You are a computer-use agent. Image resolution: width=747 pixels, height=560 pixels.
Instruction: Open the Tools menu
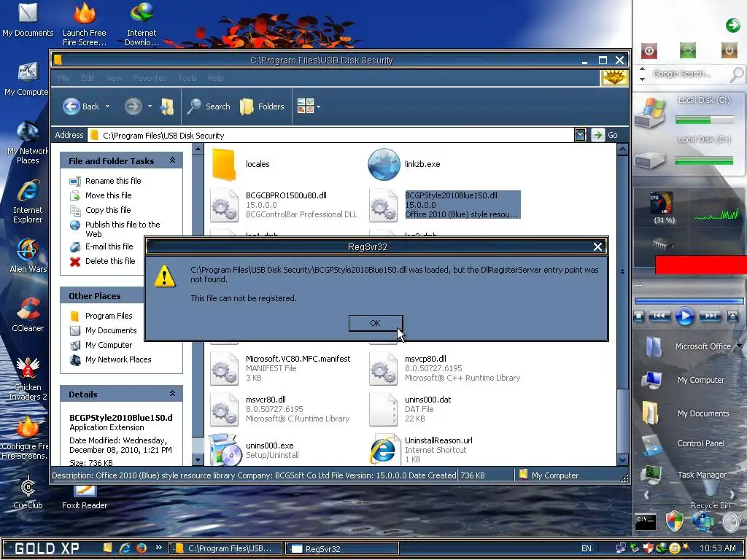(x=187, y=78)
